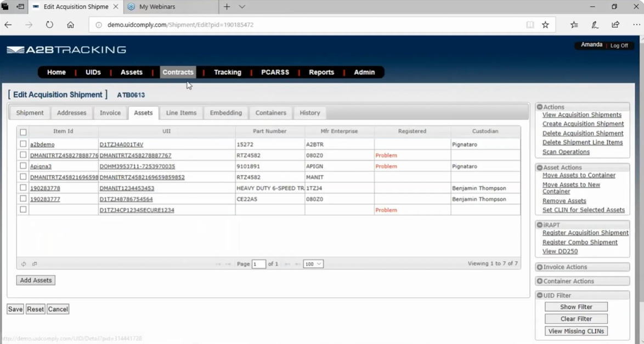
Task: Click the share icon in the browser toolbar
Action: [x=615, y=25]
